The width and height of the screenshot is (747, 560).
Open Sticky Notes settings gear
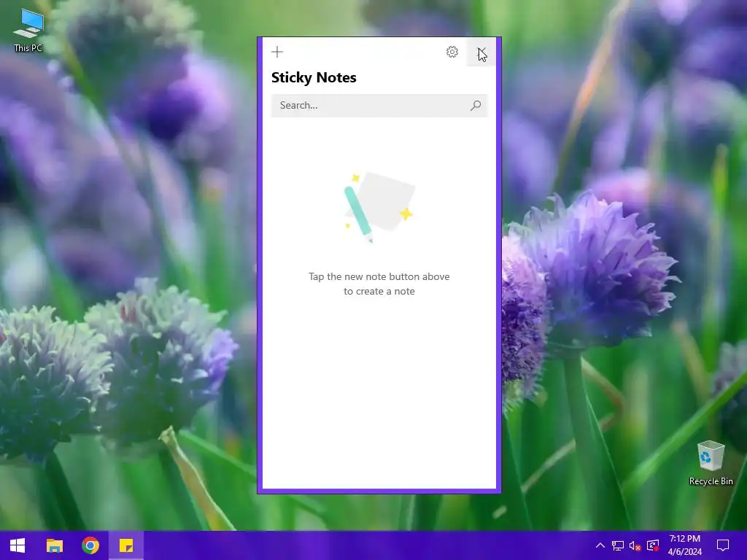[x=452, y=52]
